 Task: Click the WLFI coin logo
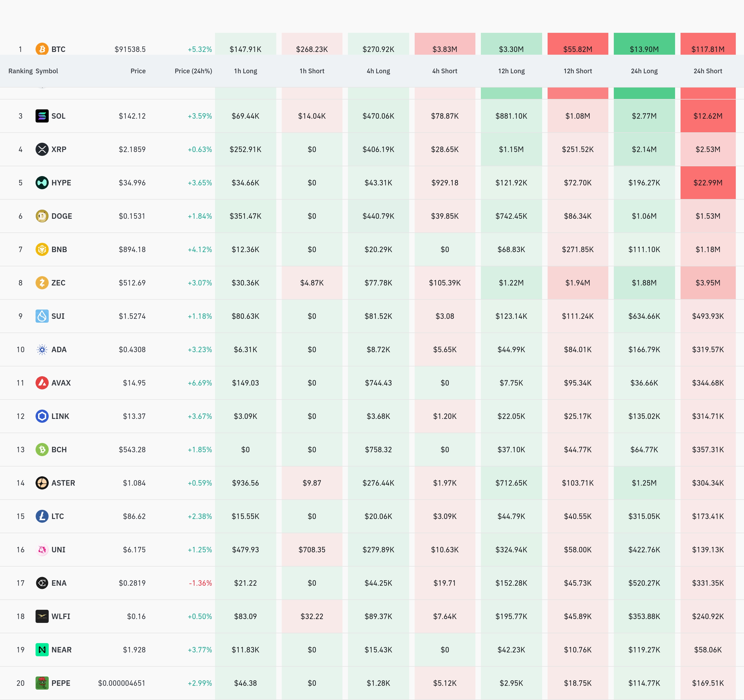pos(42,616)
